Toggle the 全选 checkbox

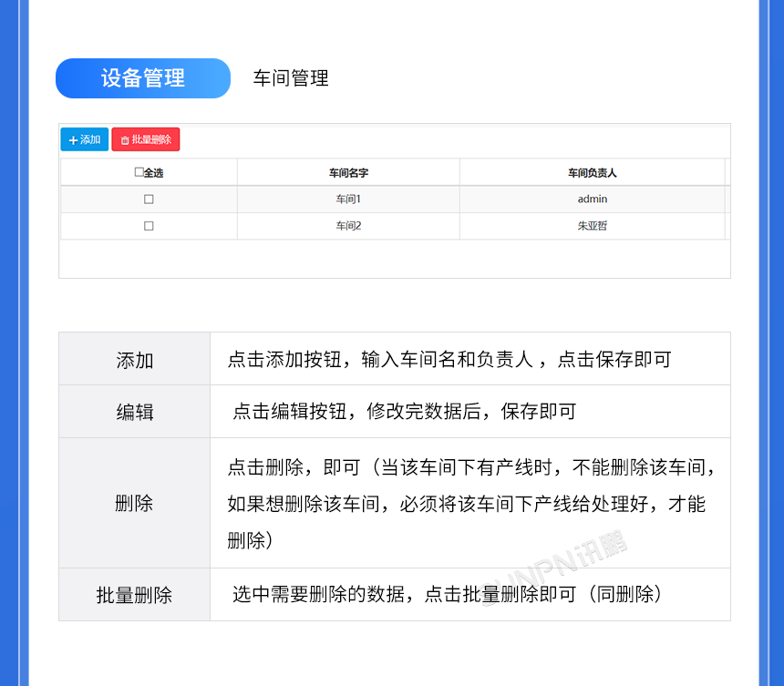[x=139, y=172]
